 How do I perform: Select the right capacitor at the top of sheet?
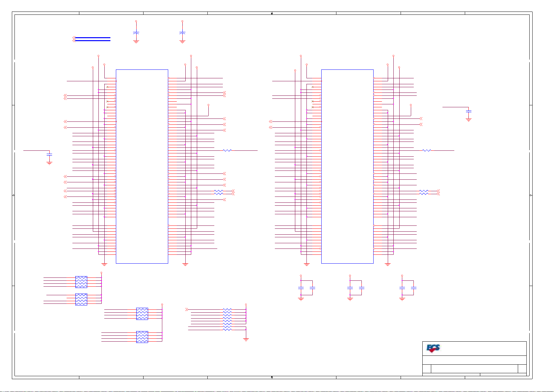click(x=182, y=33)
